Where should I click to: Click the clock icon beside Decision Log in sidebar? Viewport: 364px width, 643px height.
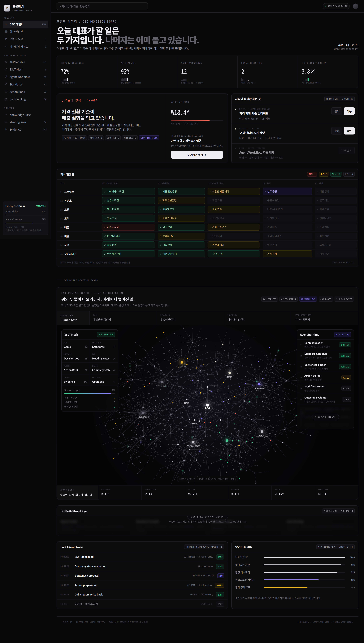(x=6, y=99)
